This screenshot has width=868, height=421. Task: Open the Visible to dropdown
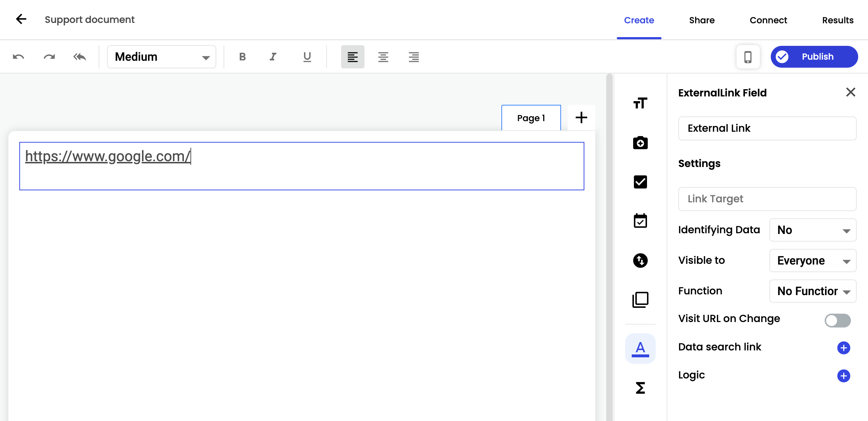pos(813,261)
